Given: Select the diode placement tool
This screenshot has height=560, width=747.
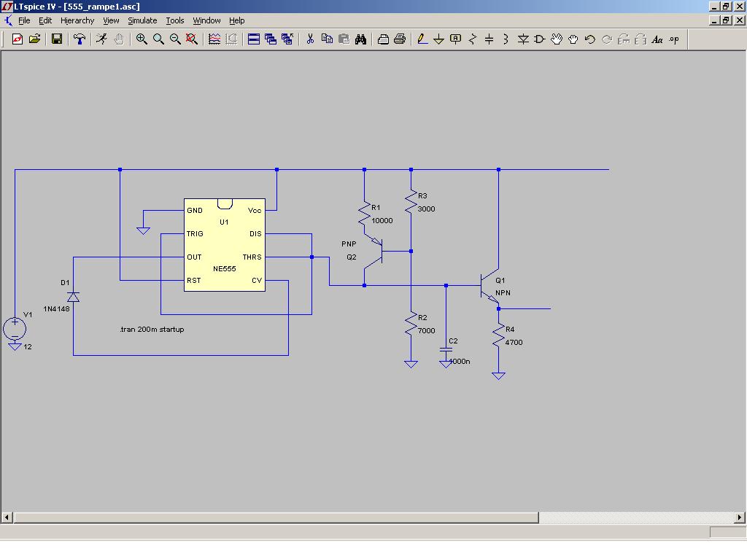Looking at the screenshot, I should [523, 39].
